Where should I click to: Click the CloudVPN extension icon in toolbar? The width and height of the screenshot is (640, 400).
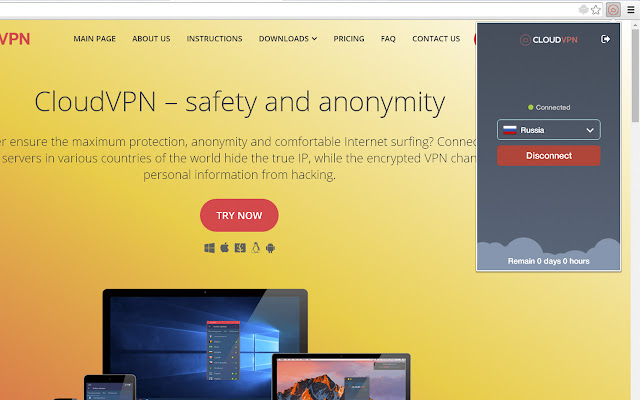click(x=613, y=9)
